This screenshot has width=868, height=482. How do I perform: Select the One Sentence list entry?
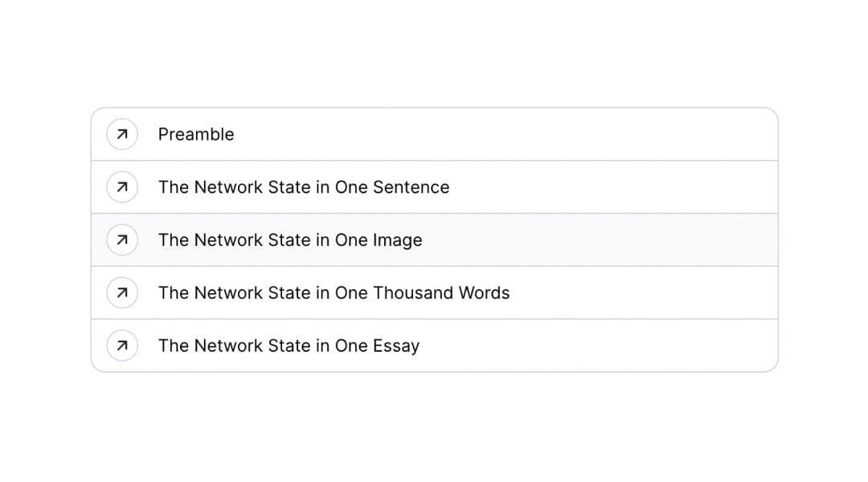tap(434, 186)
